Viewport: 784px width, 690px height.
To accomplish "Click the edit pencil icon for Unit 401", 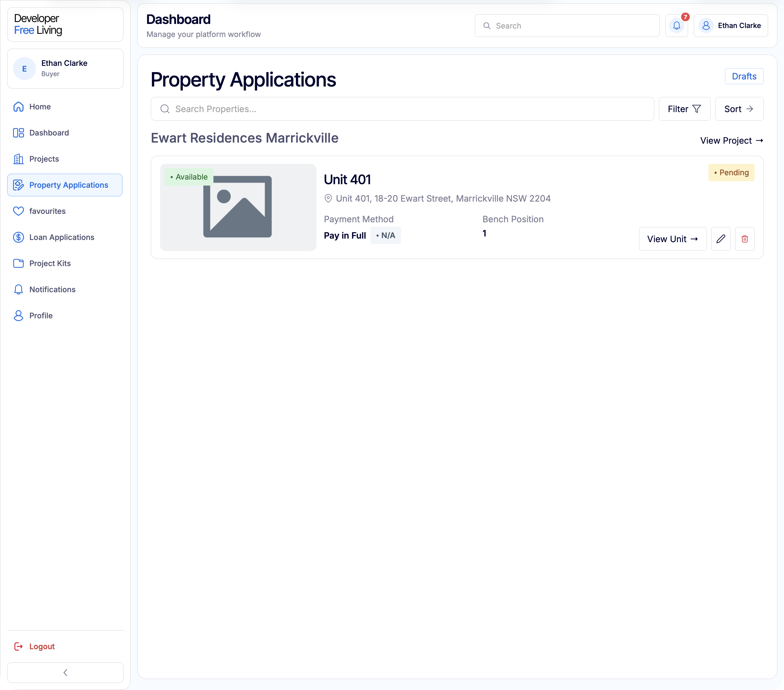I will pyautogui.click(x=721, y=239).
